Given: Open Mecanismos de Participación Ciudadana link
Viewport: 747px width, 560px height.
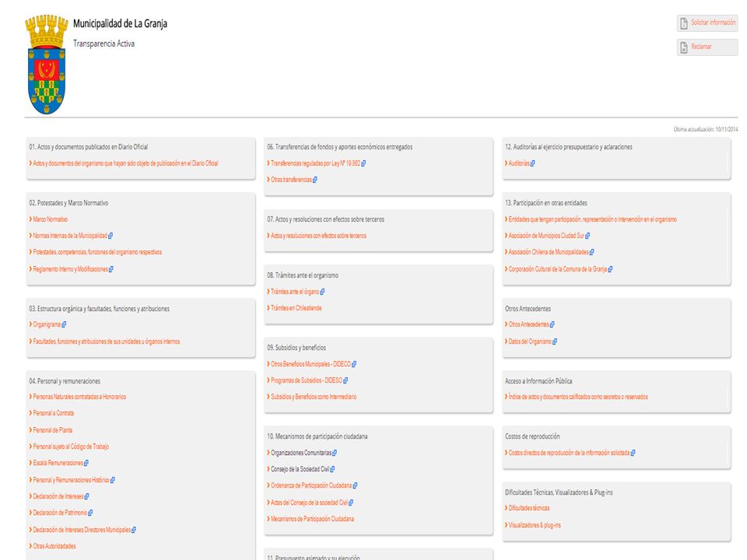Looking at the screenshot, I should click(312, 519).
